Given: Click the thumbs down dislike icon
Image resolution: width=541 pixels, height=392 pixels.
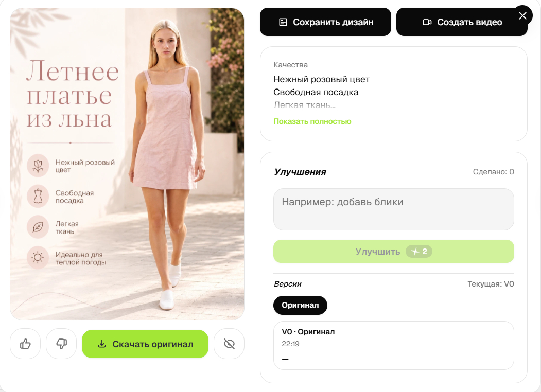Looking at the screenshot, I should [61, 344].
